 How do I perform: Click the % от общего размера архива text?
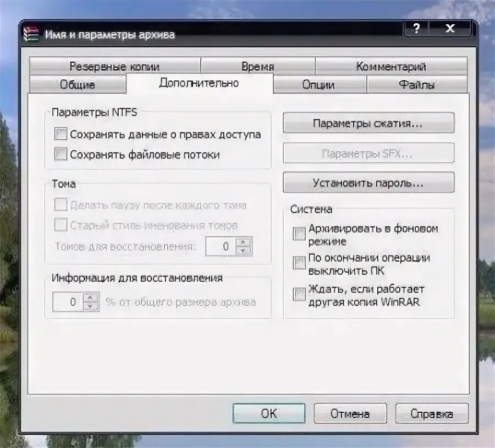tap(180, 302)
